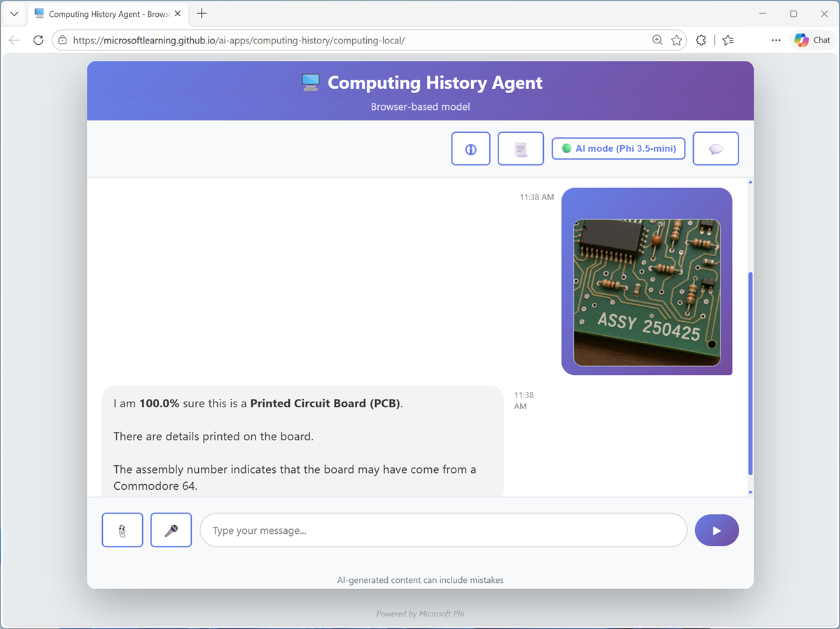Click the Commodore 64 response sentence
The width and height of the screenshot is (840, 629).
pyautogui.click(x=295, y=477)
